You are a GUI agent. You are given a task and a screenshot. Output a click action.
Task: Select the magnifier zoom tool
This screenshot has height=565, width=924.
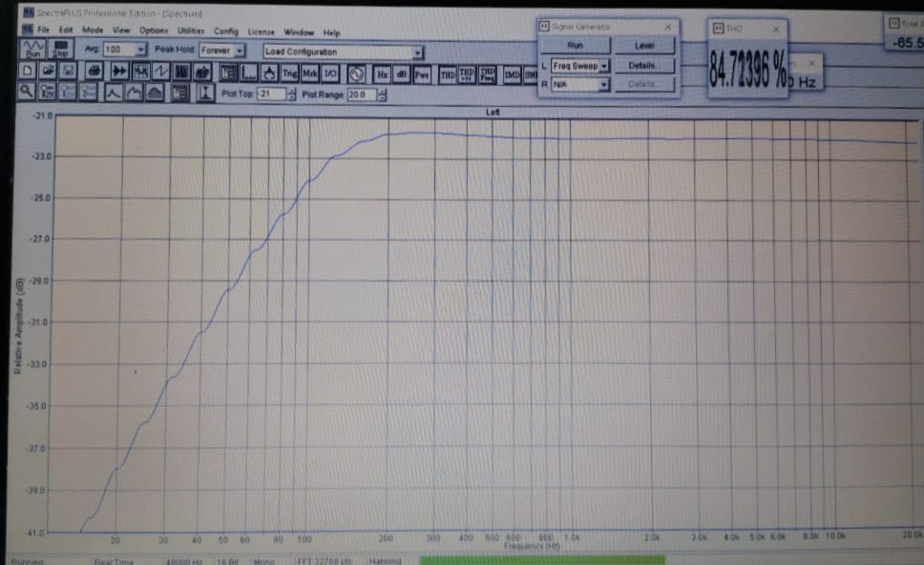pyautogui.click(x=28, y=93)
